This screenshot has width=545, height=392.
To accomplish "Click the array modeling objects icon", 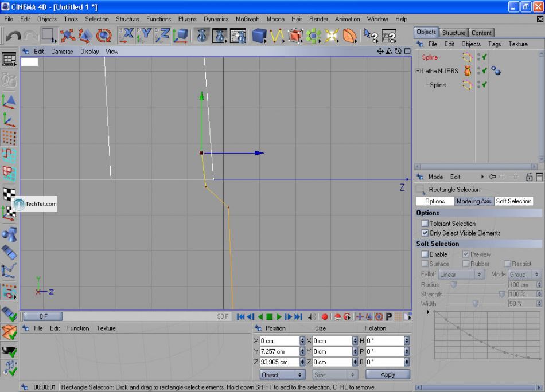I will point(313,36).
